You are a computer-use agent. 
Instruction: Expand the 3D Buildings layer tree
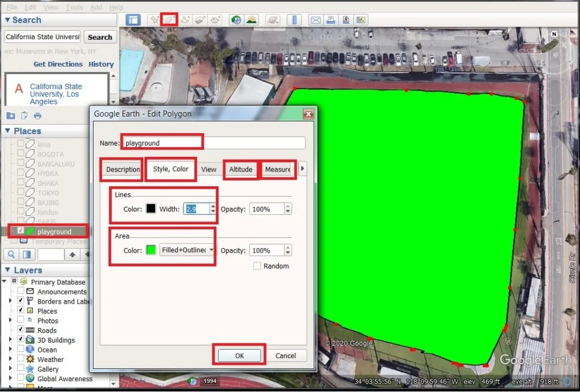(x=10, y=339)
